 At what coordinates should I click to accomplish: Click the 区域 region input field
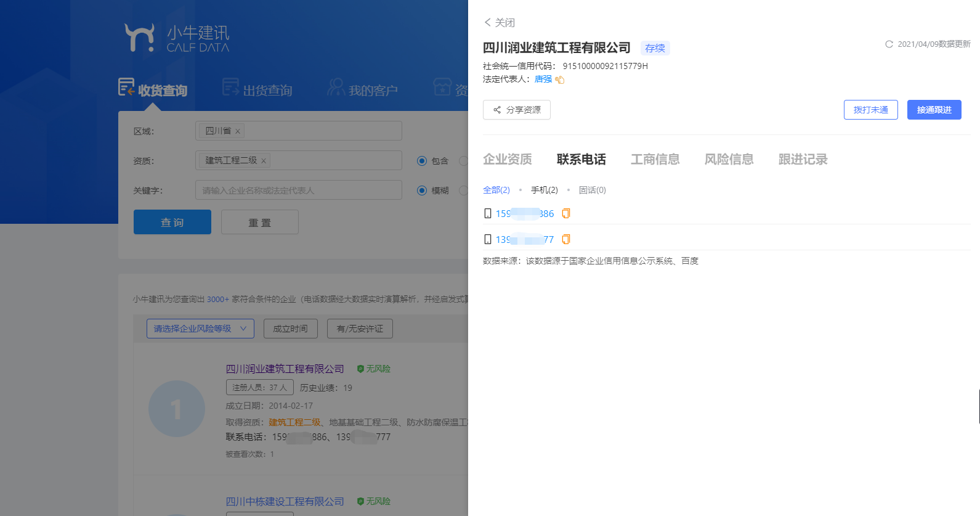299,131
